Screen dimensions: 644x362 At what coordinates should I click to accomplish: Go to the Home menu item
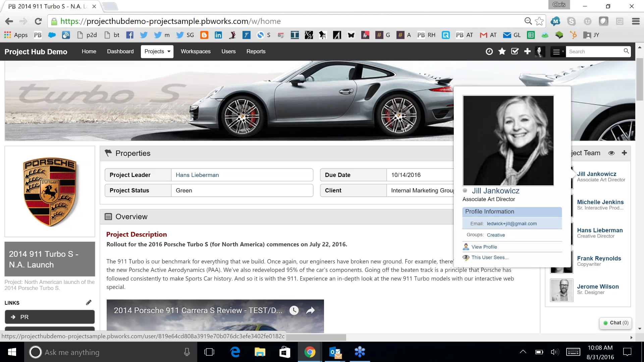[x=89, y=51]
